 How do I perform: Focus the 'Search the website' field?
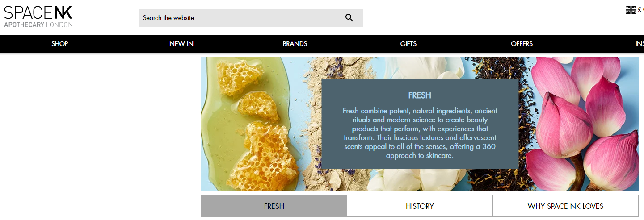point(241,18)
